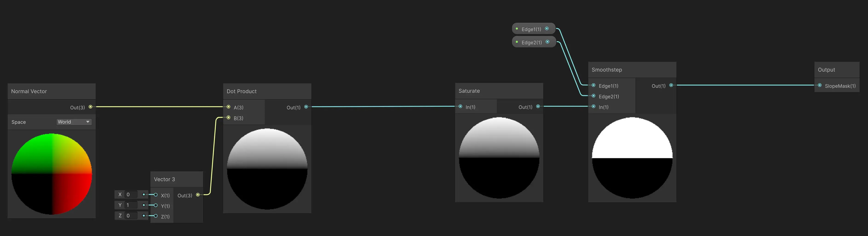Click the Space label in Normal Vector
Image resolution: width=868 pixels, height=236 pixels.
pyautogui.click(x=19, y=122)
